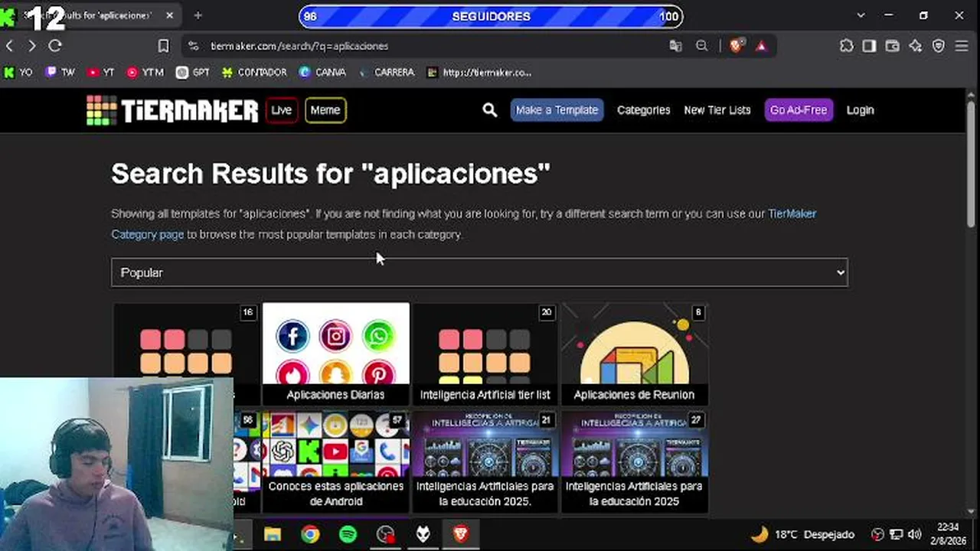Bookmark this page with the bookmark icon
The image size is (980, 551).
[x=163, y=46]
